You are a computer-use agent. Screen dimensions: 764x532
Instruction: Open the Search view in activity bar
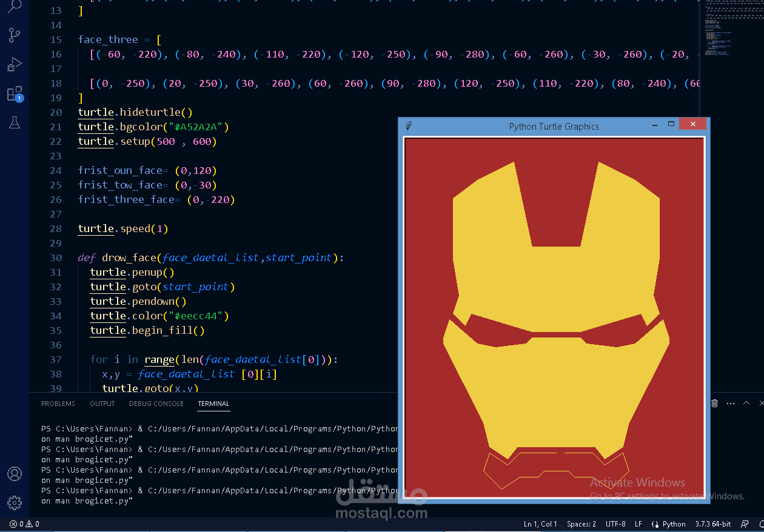click(x=15, y=7)
